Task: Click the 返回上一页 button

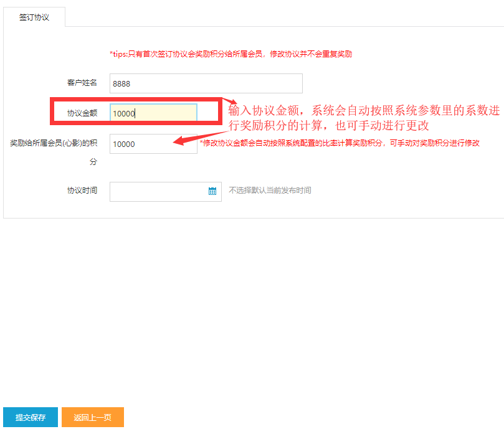Action: (93, 417)
